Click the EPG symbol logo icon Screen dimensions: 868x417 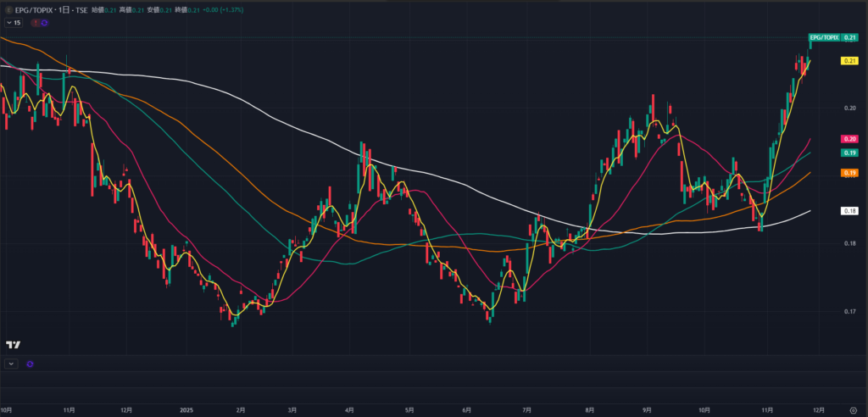pyautogui.click(x=8, y=9)
